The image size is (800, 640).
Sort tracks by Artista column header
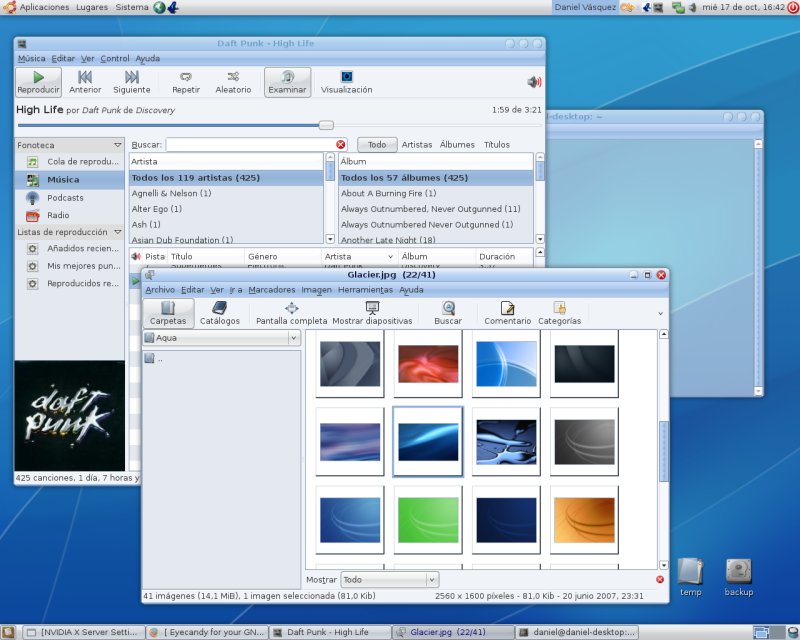(359, 256)
